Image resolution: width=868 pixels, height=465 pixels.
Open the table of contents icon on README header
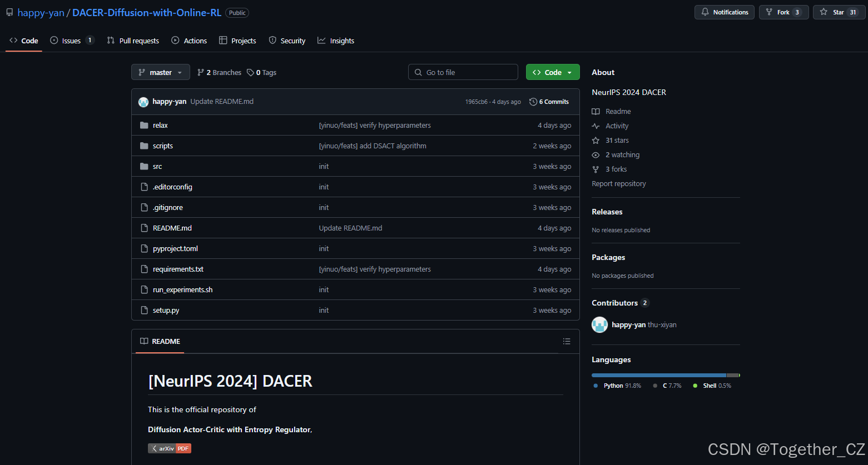tap(567, 341)
